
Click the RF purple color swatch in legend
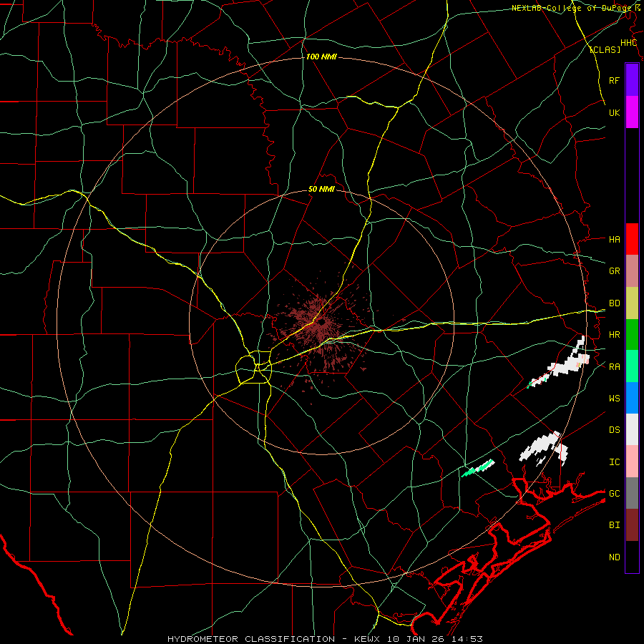[x=632, y=80]
